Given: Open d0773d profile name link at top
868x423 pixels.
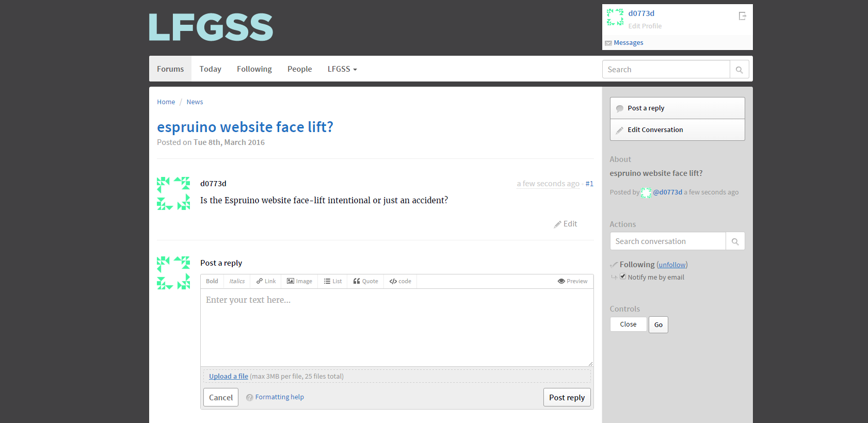Looking at the screenshot, I should coord(641,13).
